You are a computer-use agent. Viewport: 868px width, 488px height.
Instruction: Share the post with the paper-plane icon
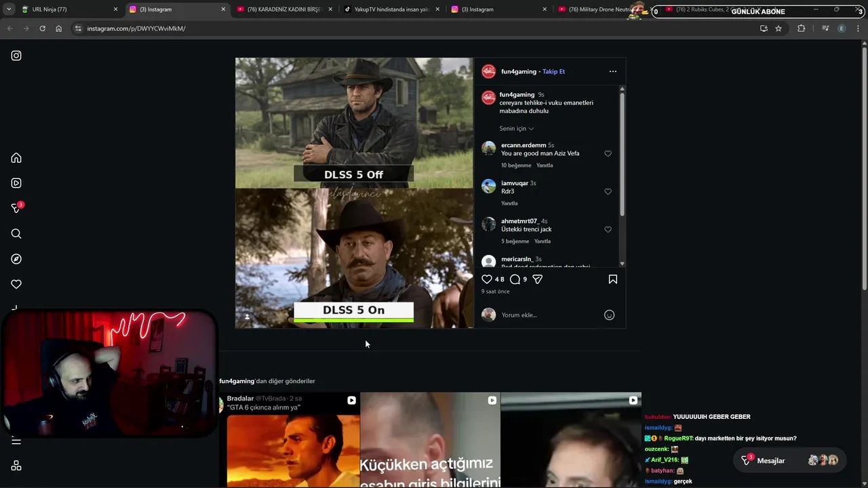(x=537, y=279)
